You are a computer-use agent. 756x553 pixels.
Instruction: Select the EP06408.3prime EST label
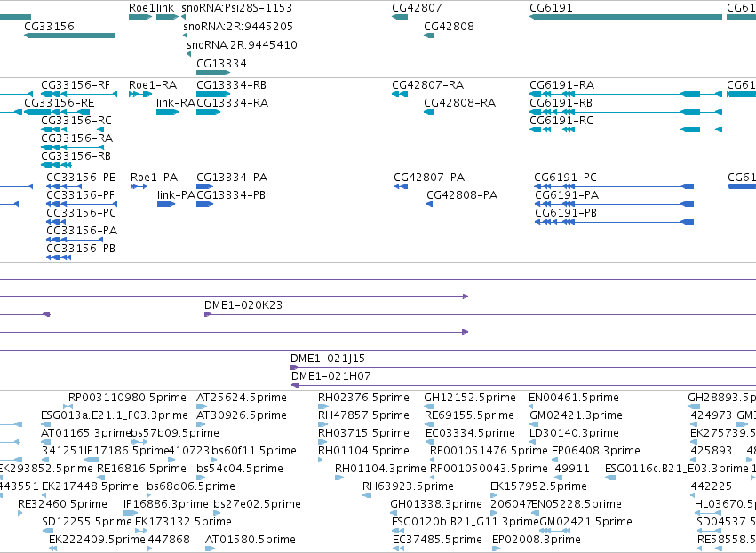click(596, 451)
